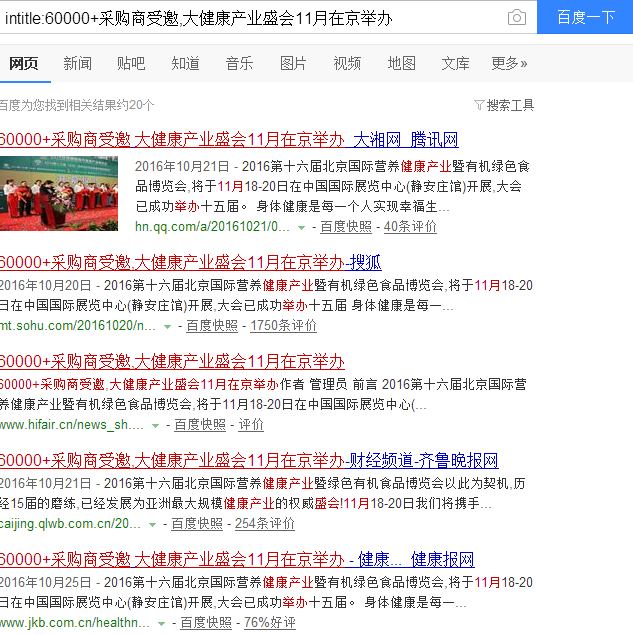This screenshot has height=635, width=633.
Task: Open the 文库 tab
Action: coord(455,64)
